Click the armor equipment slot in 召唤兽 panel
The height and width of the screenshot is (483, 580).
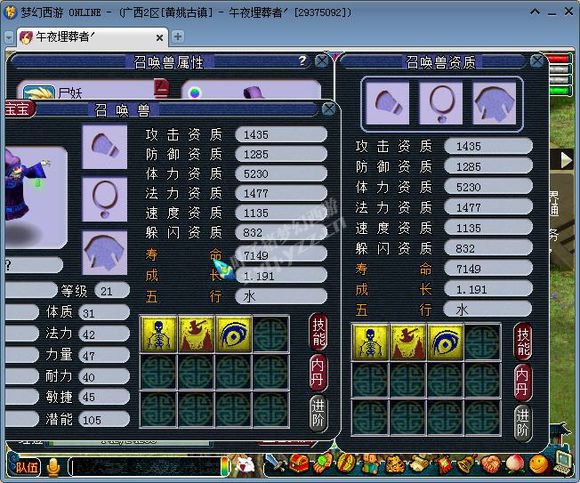105,253
